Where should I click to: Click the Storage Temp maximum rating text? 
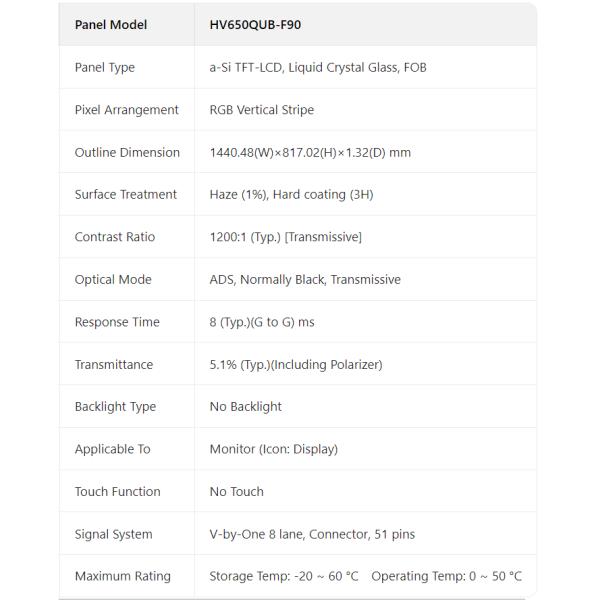pyautogui.click(x=283, y=577)
